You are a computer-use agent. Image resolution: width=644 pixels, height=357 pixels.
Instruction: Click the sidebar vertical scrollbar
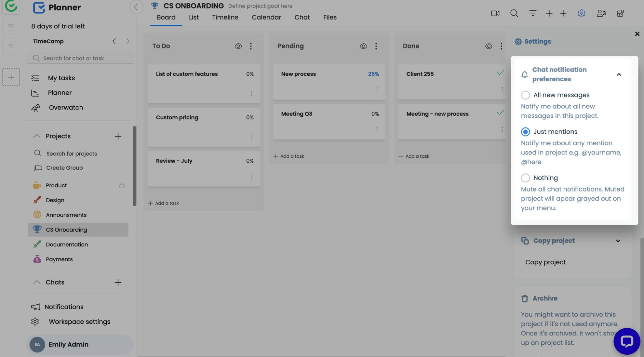(x=134, y=166)
